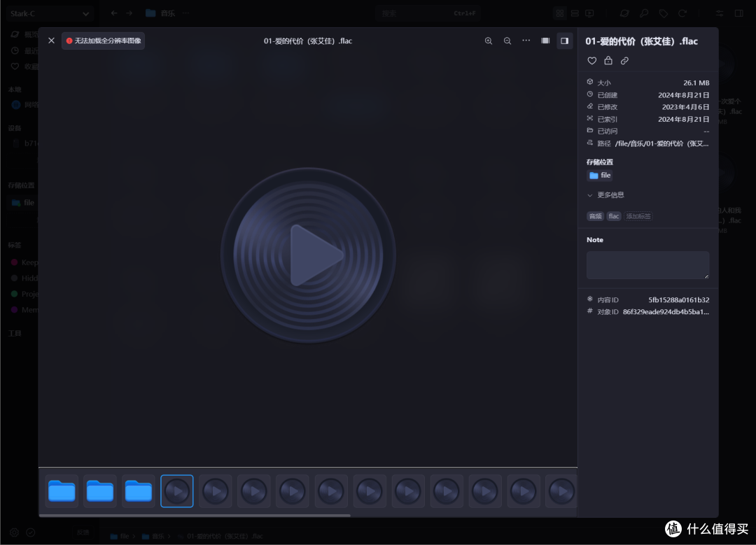Select the Keep tag in sidebar
This screenshot has width=756, height=545.
(x=23, y=262)
